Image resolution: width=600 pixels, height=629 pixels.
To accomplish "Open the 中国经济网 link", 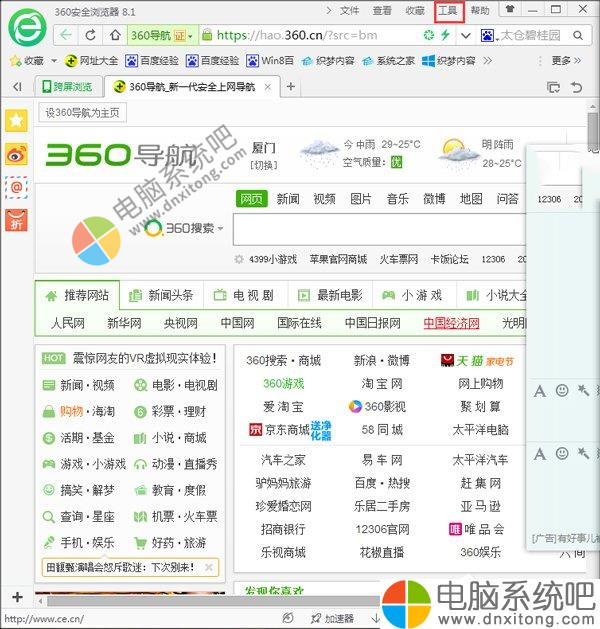I will pos(452,323).
